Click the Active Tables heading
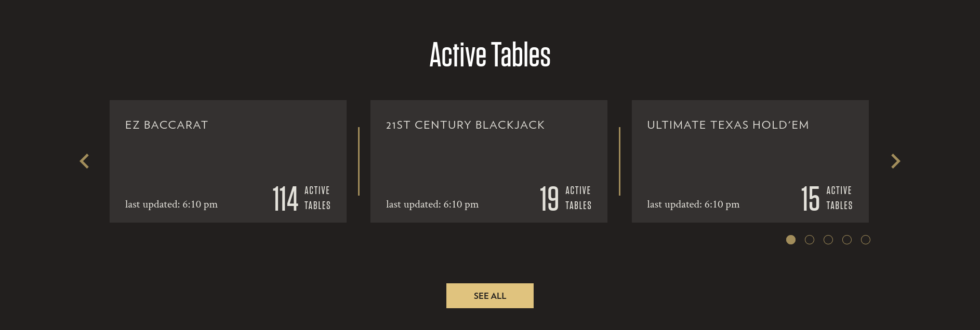This screenshot has width=980, height=330. [x=490, y=54]
